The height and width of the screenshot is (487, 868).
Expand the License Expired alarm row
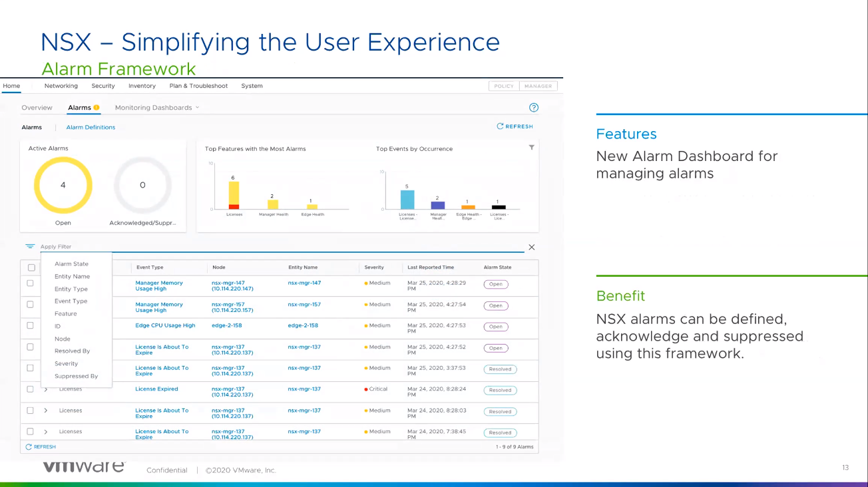pyautogui.click(x=46, y=389)
